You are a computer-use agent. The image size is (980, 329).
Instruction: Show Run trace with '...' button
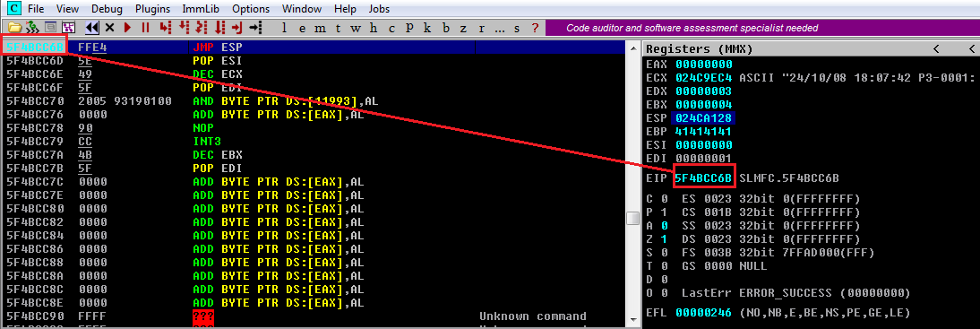click(x=499, y=28)
